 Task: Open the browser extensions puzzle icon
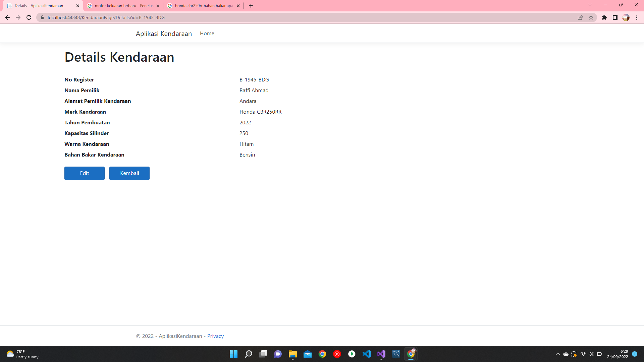pos(605,17)
